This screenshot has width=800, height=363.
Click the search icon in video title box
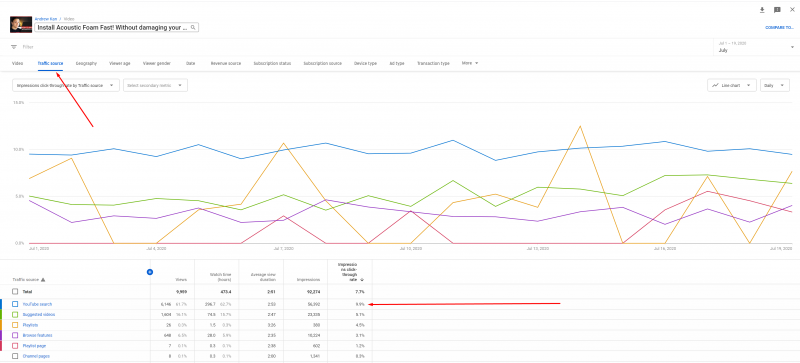tap(193, 27)
